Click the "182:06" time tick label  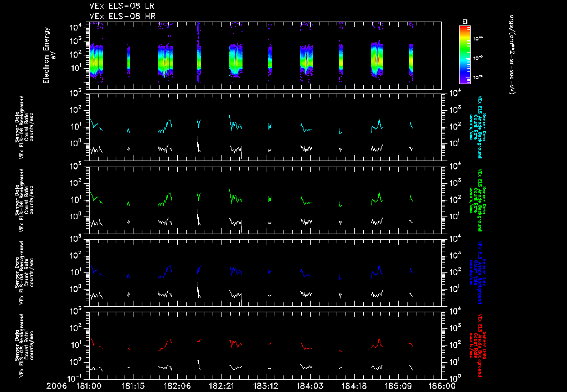click(177, 386)
